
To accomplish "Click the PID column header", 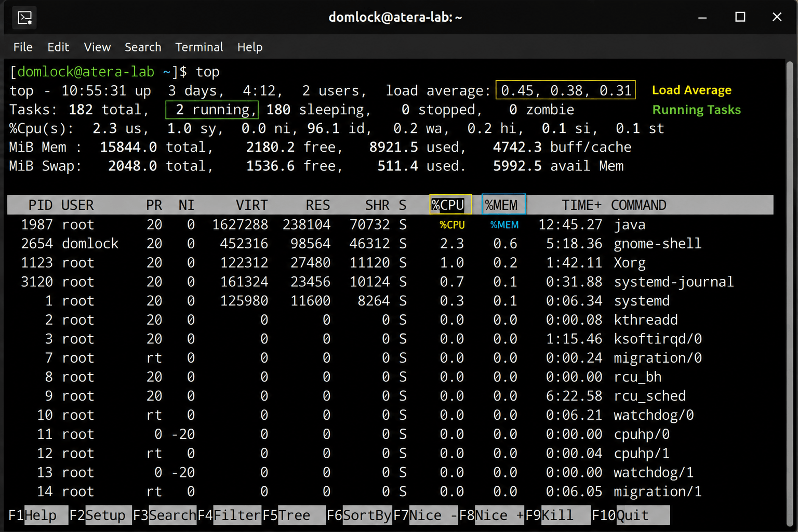I will [x=40, y=205].
